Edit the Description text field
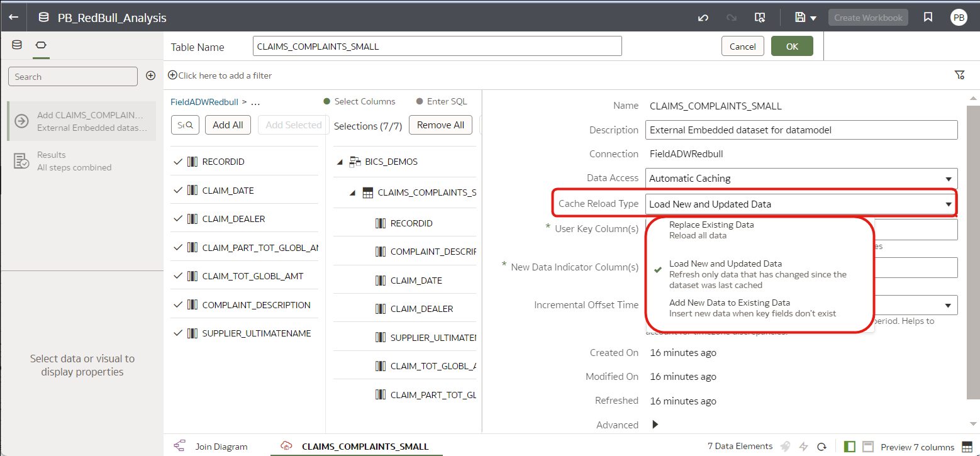 click(x=801, y=130)
